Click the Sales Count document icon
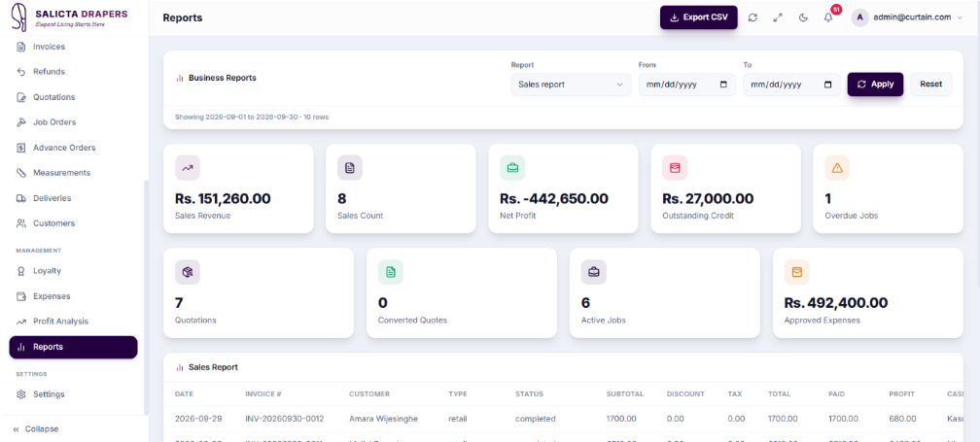The height and width of the screenshot is (442, 980). tap(350, 168)
